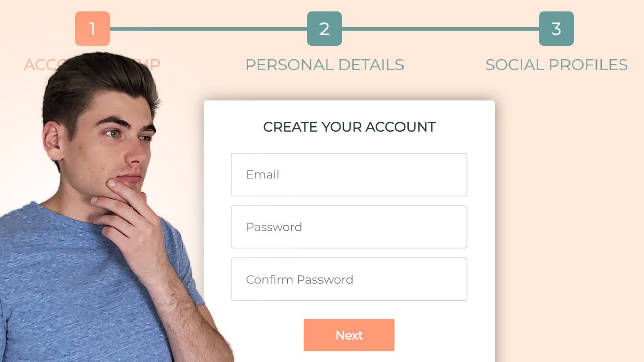644x362 pixels.
Task: Click the man's face
Action: [118, 146]
